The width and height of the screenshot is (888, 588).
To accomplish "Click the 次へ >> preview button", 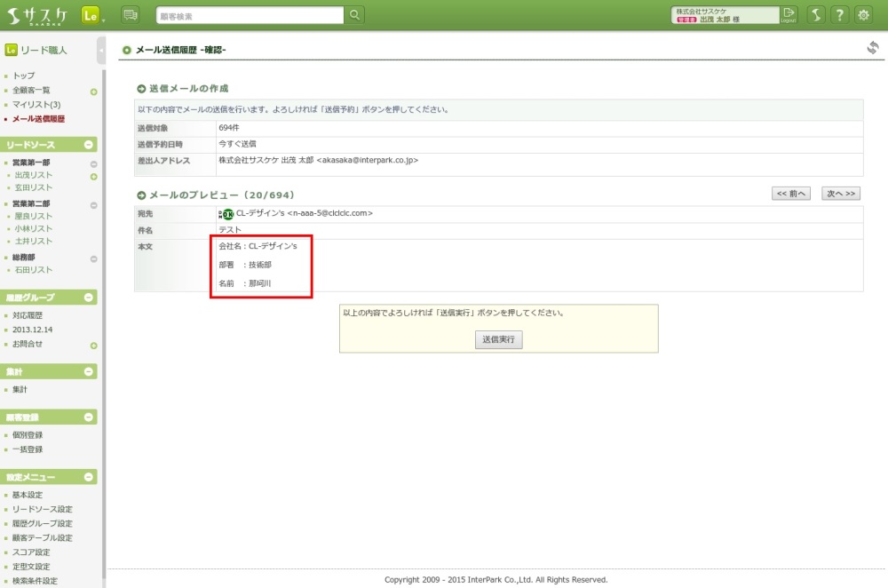I will pos(841,194).
